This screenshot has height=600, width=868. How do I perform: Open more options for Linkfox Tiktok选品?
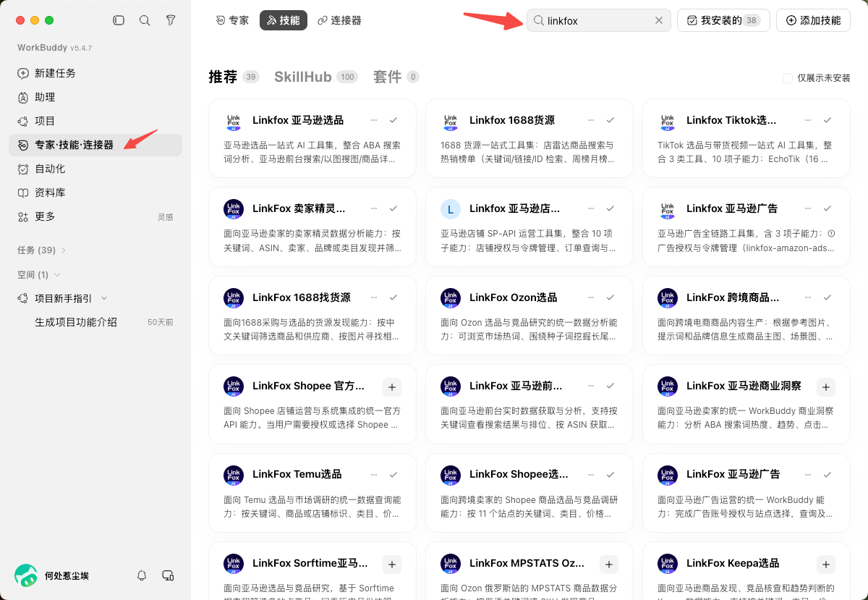pos(808,120)
